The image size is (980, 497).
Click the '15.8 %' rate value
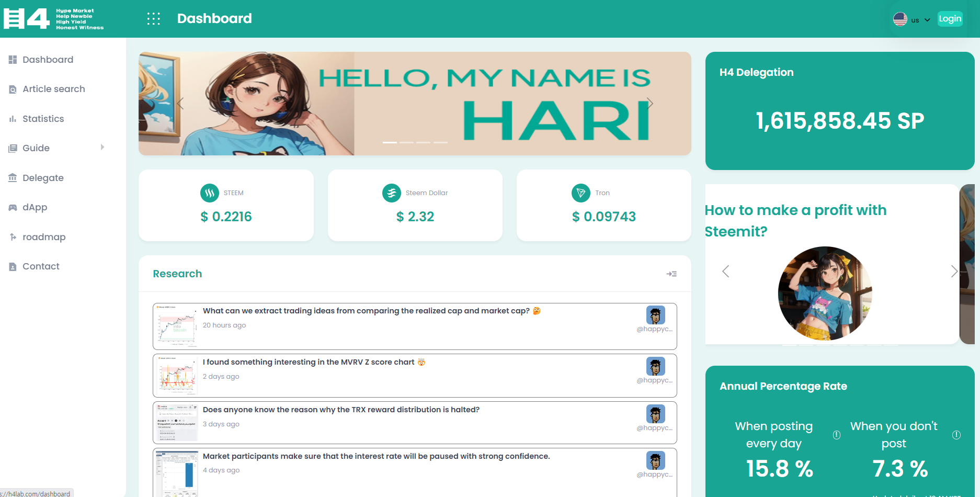tap(780, 469)
